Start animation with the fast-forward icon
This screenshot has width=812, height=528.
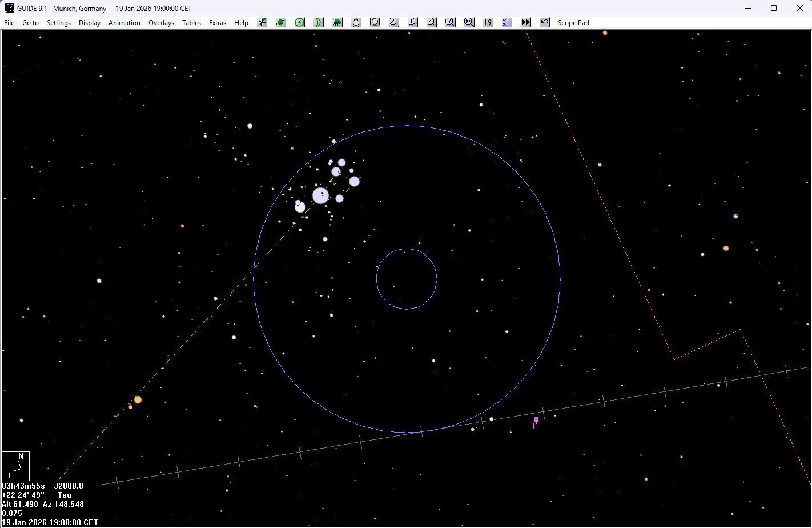pyautogui.click(x=525, y=22)
